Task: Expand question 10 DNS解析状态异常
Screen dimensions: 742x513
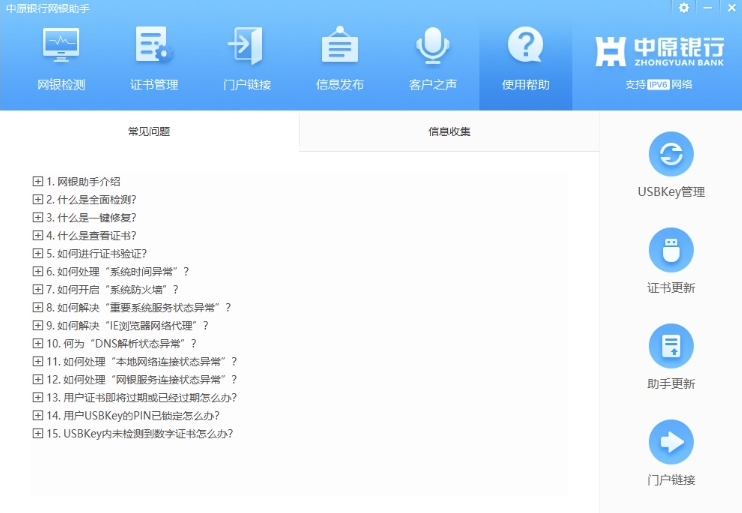Action: [x=38, y=343]
